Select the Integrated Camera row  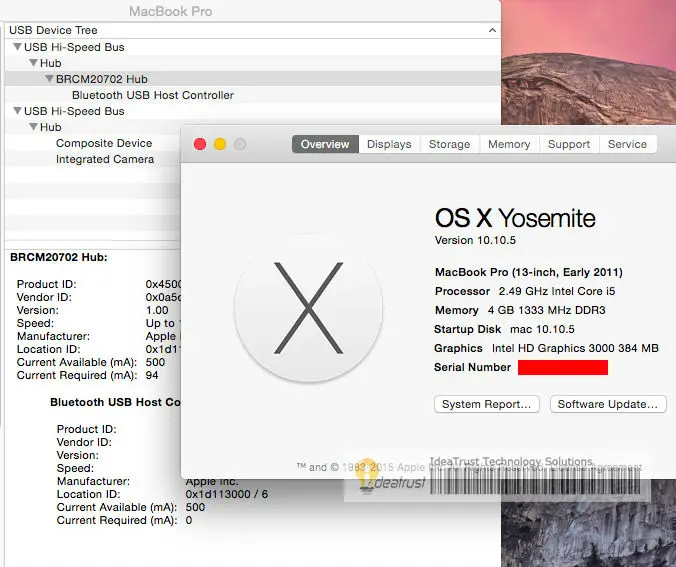[x=93, y=159]
